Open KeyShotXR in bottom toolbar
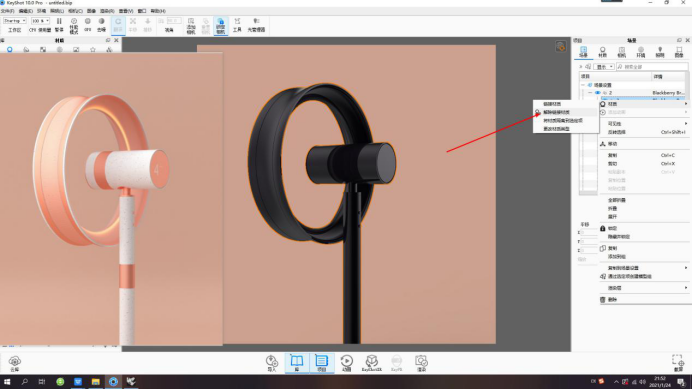This screenshot has width=692, height=389. [372, 363]
